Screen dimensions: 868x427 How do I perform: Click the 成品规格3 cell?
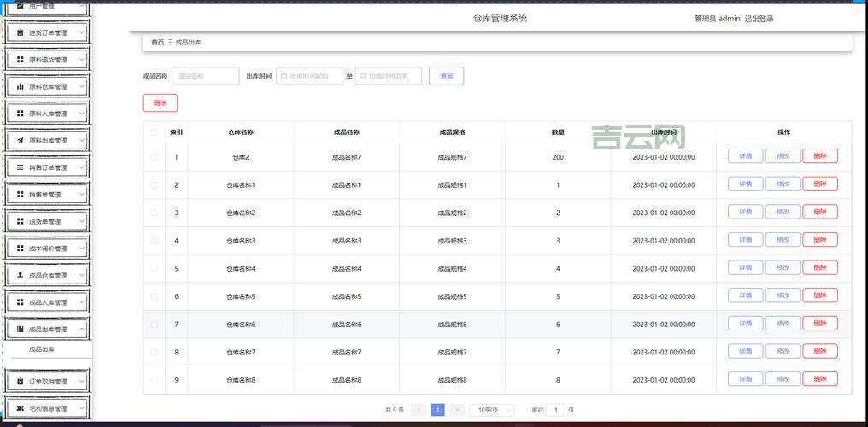click(x=452, y=241)
